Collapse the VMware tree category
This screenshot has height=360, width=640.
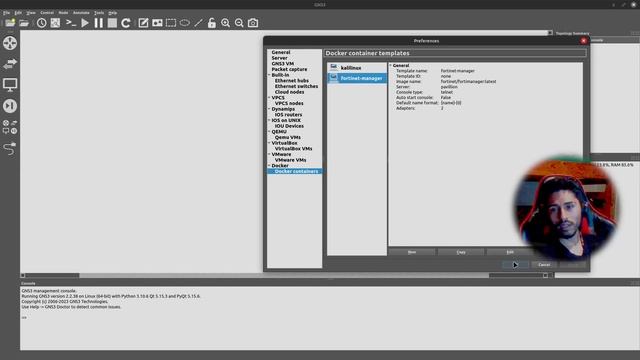tap(269, 154)
